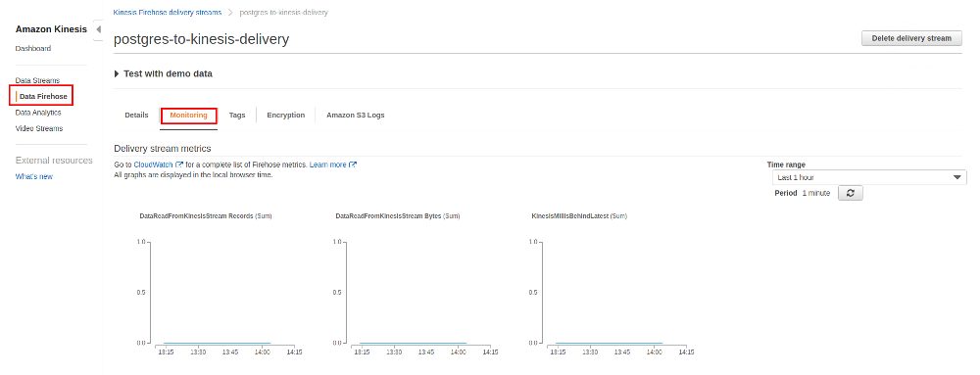The height and width of the screenshot is (375, 980).
Task: Open the Amazon S3 Logs tab
Action: (x=355, y=116)
